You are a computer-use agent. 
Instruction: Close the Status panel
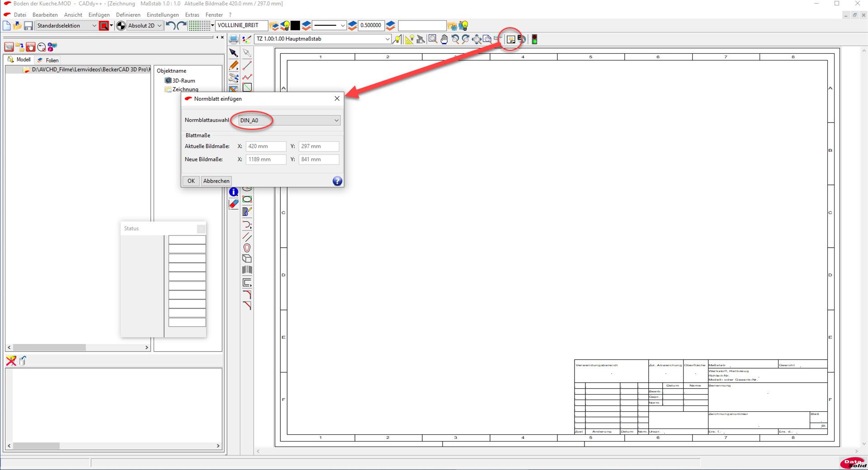[x=201, y=229]
